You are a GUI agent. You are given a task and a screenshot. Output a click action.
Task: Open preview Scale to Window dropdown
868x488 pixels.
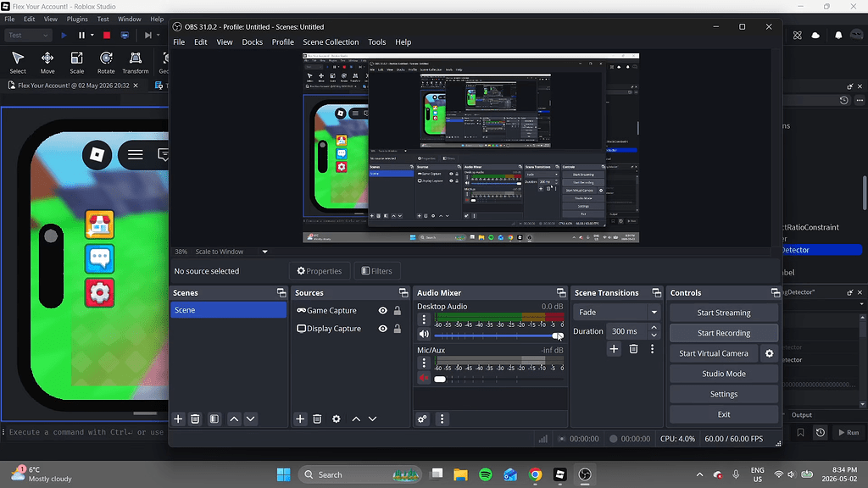pyautogui.click(x=264, y=252)
